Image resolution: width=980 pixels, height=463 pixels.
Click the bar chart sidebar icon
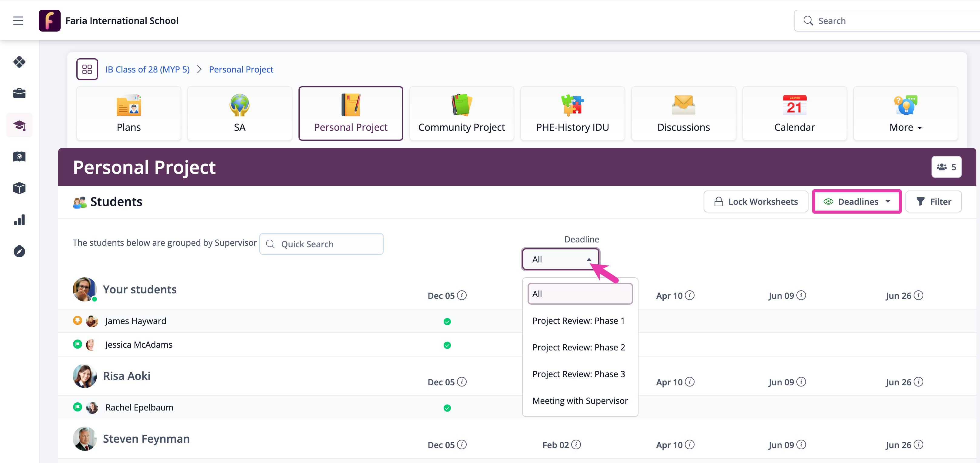coord(19,220)
